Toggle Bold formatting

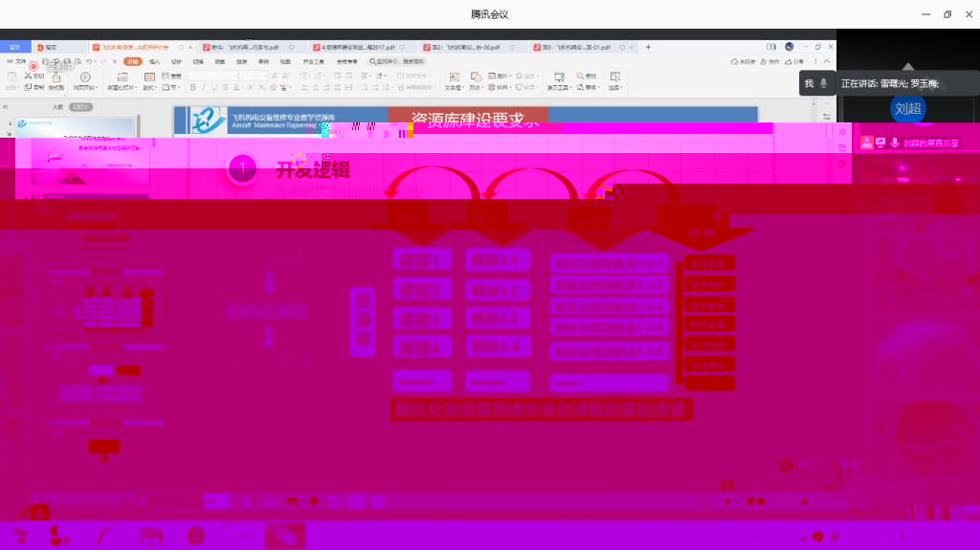(192, 87)
